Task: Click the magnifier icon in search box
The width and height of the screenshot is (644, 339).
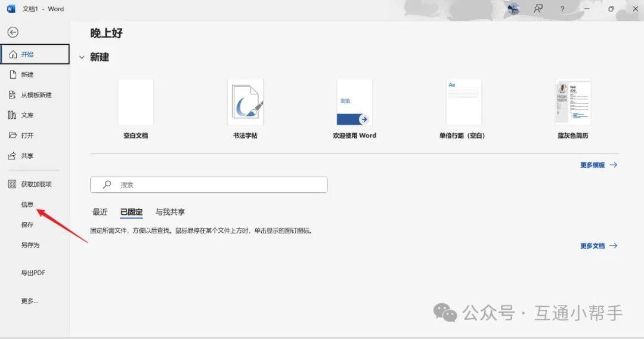Action: point(107,184)
